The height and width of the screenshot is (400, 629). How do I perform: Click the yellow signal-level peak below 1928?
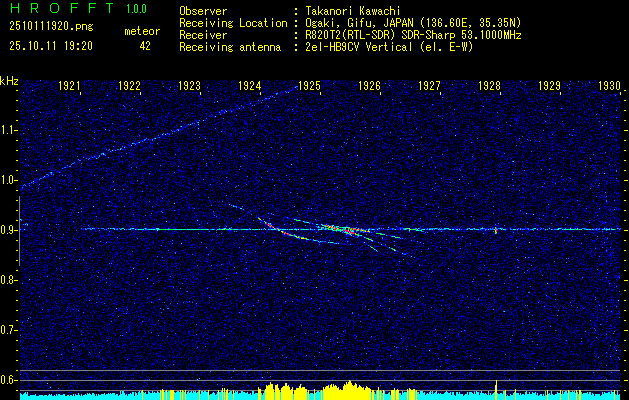[497, 389]
